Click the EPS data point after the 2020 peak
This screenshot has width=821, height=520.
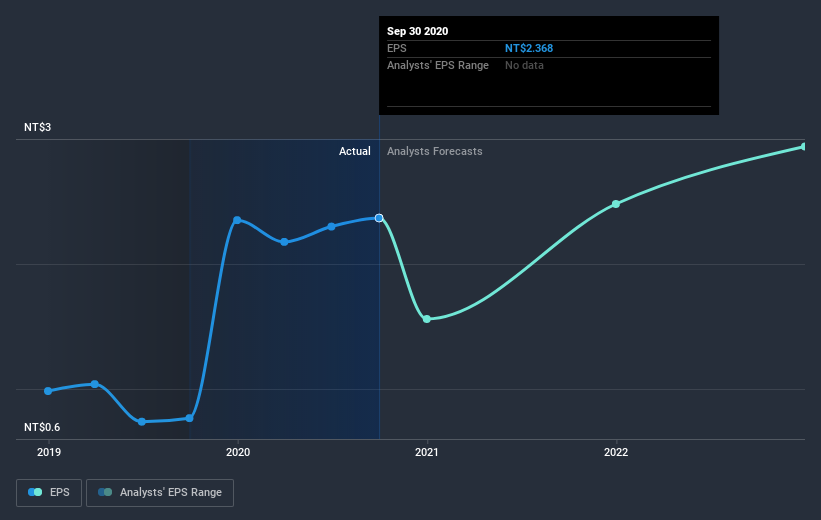(284, 242)
